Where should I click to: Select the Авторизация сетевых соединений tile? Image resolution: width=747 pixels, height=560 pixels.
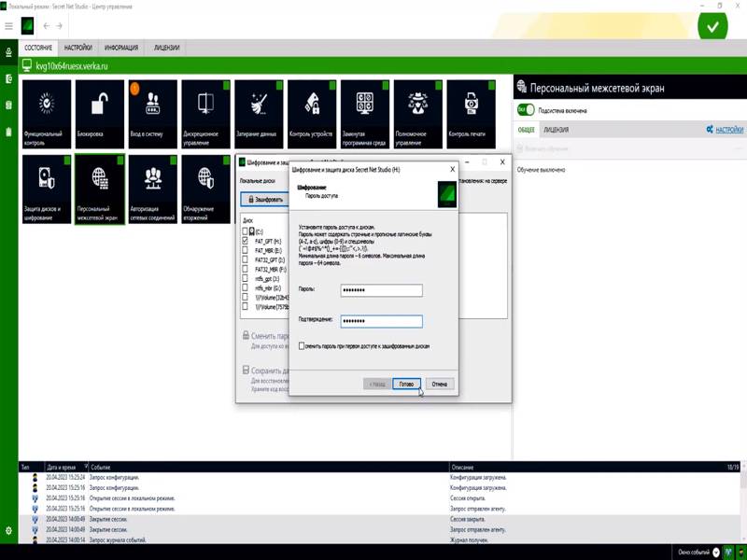tap(153, 189)
